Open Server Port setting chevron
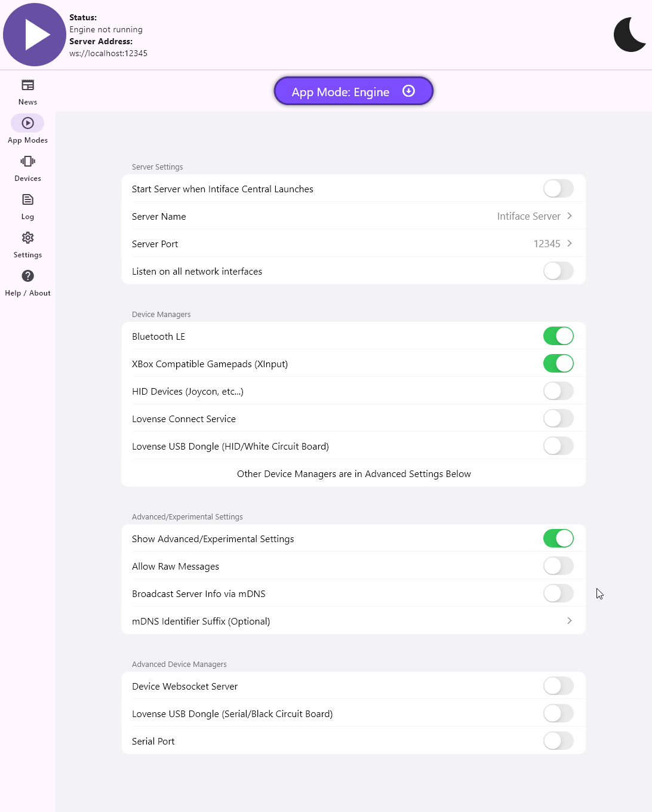This screenshot has width=652, height=812. 569,244
